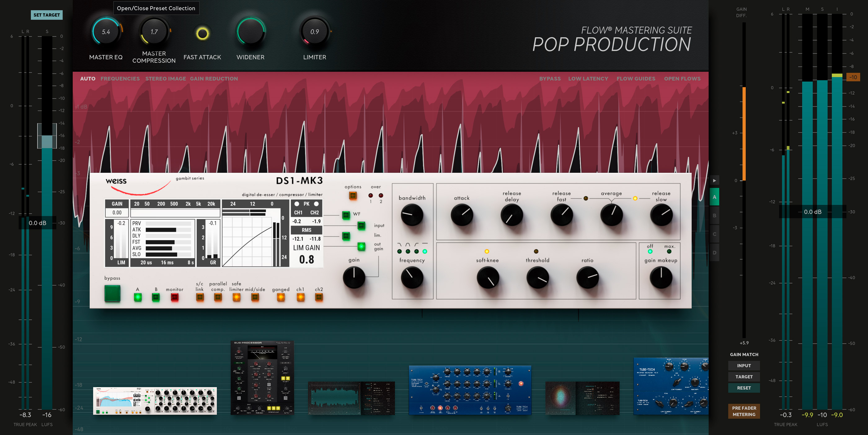The height and width of the screenshot is (435, 868).
Task: Select snapshot slot B
Action: 714,215
